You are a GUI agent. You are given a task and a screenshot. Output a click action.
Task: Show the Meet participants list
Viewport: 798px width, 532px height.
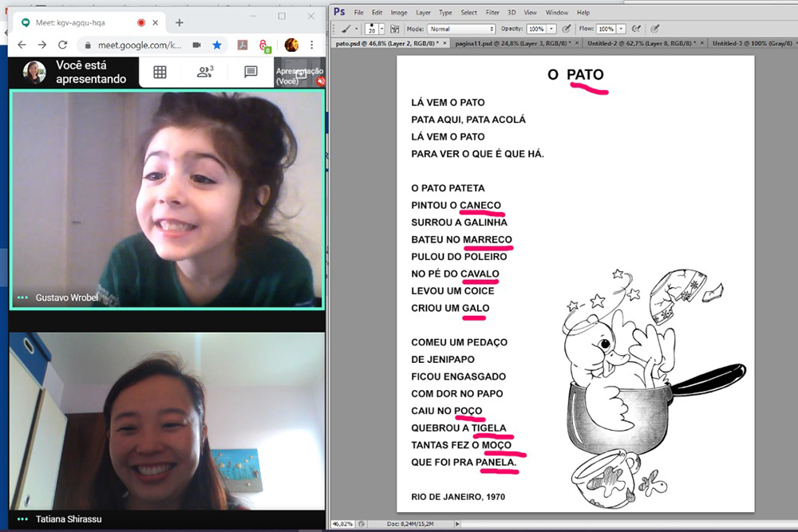pos(205,72)
